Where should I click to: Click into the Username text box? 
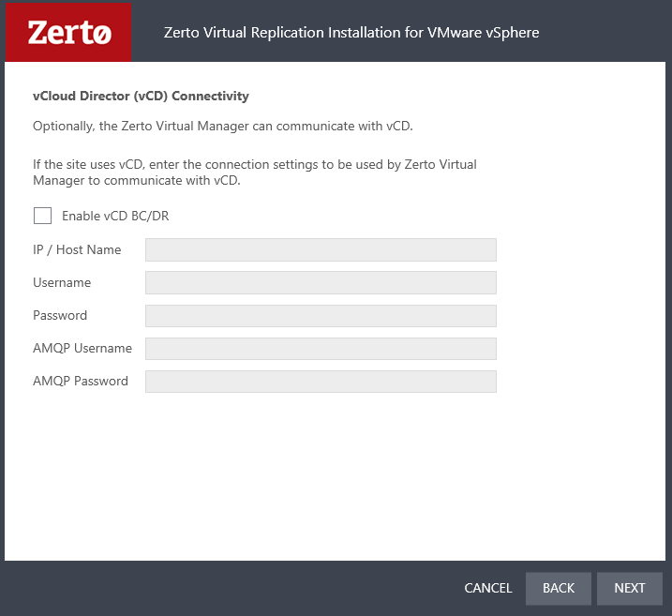[x=321, y=282]
